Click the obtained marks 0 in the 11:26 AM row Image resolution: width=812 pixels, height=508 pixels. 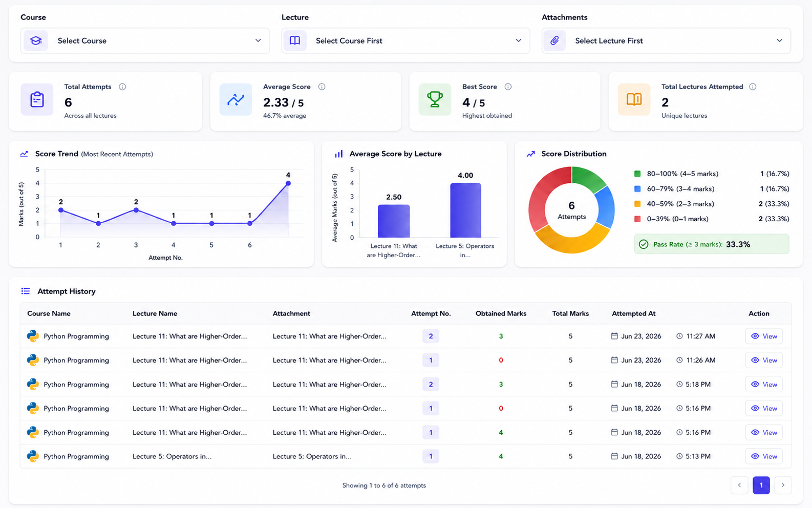(x=501, y=360)
